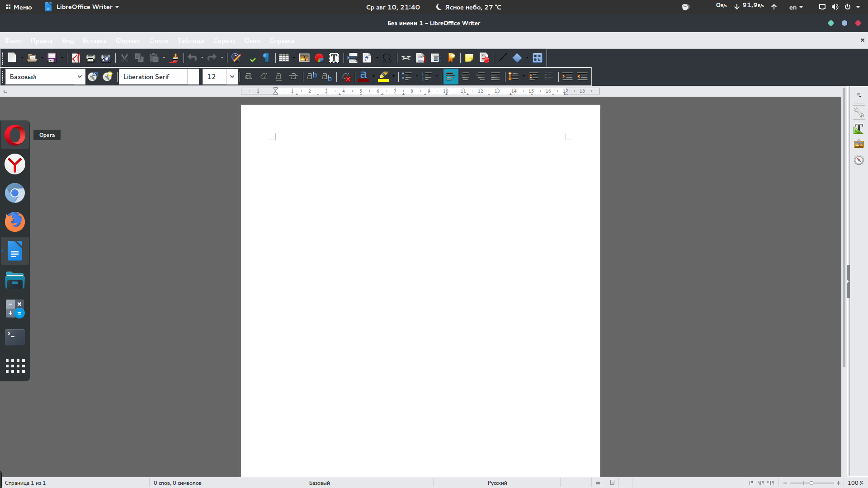Expand the Базовый paragraph style dropdown
Screen dimensions: 868x488
(x=80, y=77)
